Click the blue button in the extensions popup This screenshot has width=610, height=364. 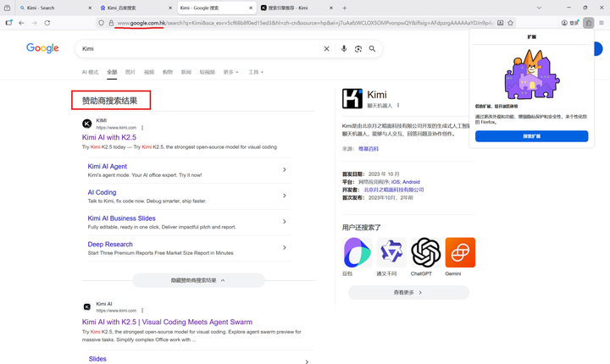point(531,136)
